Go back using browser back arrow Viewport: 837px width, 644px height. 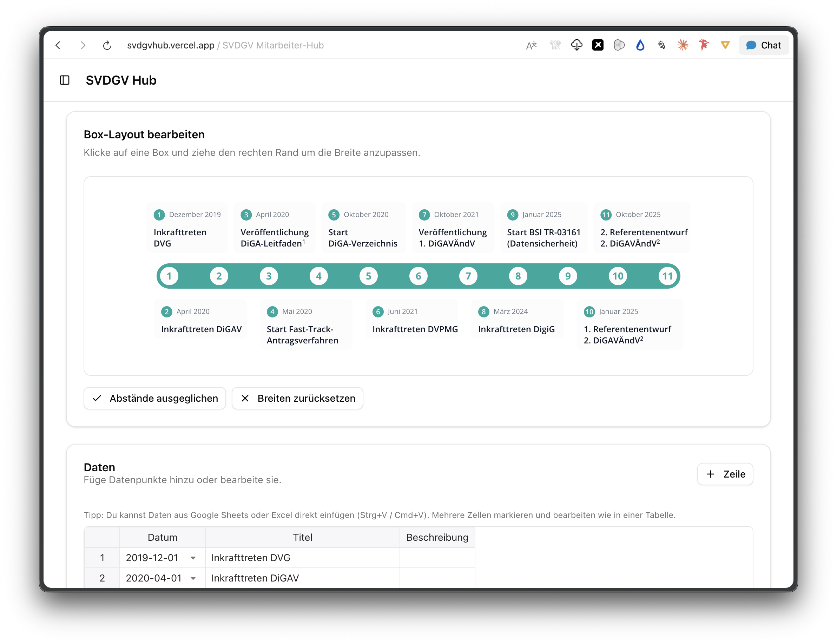pos(58,45)
